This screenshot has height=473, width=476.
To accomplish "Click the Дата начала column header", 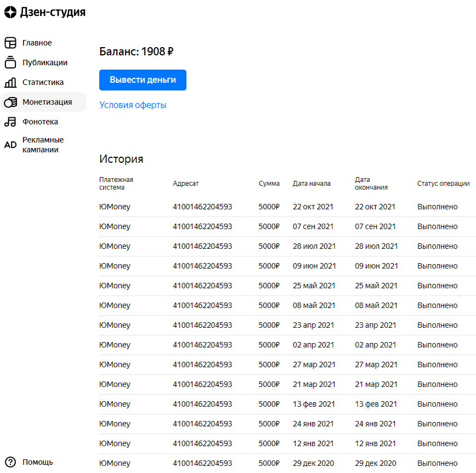I will [x=312, y=184].
